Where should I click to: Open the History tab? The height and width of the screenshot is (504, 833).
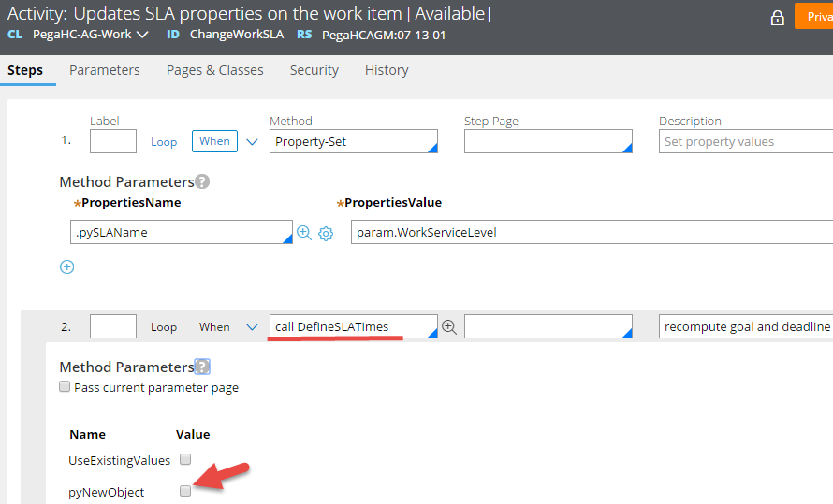click(387, 70)
